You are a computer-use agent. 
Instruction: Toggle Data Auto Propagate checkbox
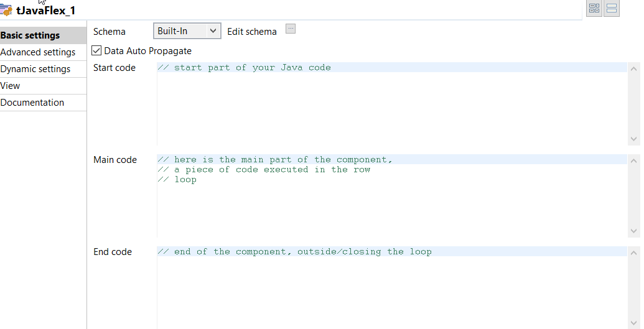click(x=96, y=50)
